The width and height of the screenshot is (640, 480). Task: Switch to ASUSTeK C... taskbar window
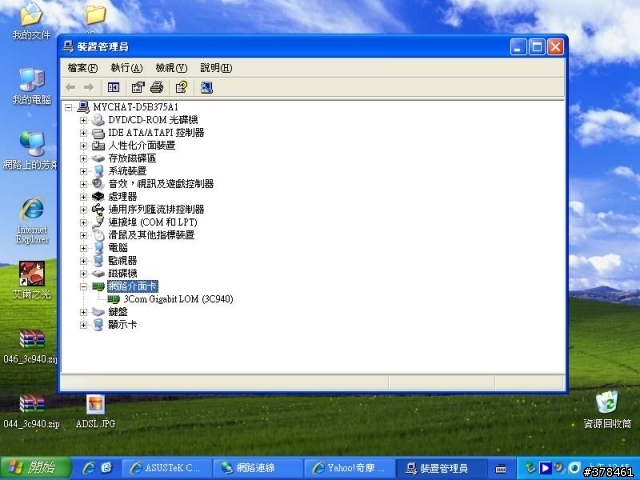(167, 468)
